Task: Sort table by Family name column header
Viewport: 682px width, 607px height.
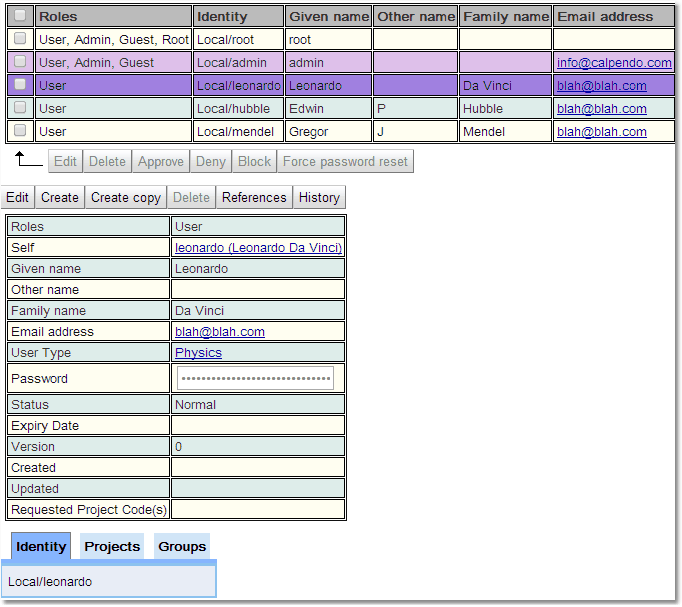Action: click(506, 16)
